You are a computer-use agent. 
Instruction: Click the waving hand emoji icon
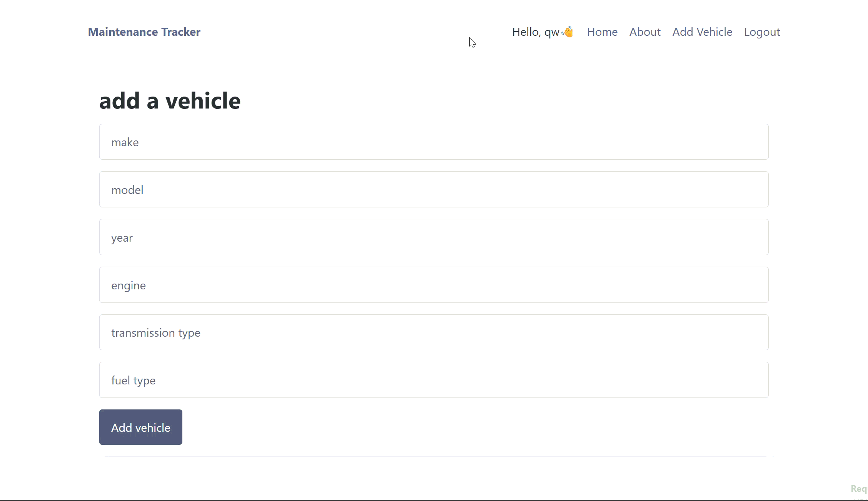tap(568, 32)
